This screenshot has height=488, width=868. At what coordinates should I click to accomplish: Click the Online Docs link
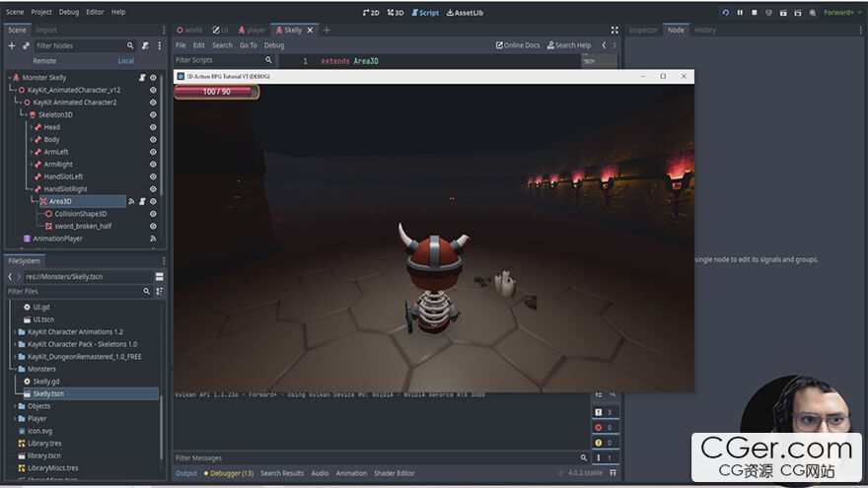(x=518, y=45)
